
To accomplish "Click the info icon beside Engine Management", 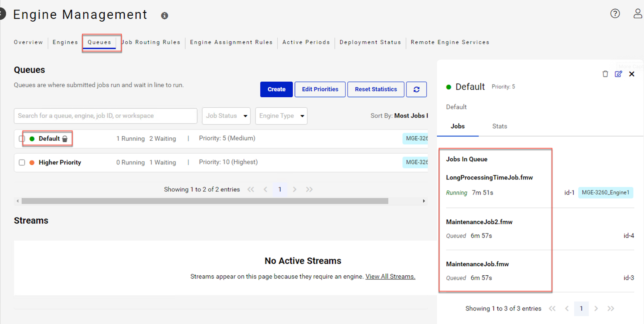I will click(165, 16).
